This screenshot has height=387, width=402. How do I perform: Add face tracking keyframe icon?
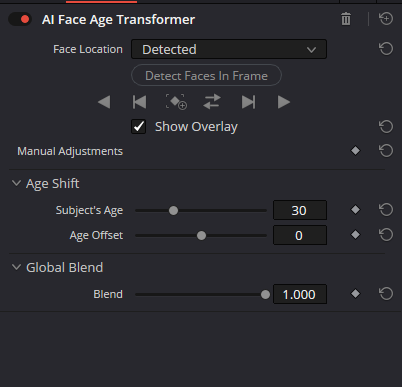[176, 102]
